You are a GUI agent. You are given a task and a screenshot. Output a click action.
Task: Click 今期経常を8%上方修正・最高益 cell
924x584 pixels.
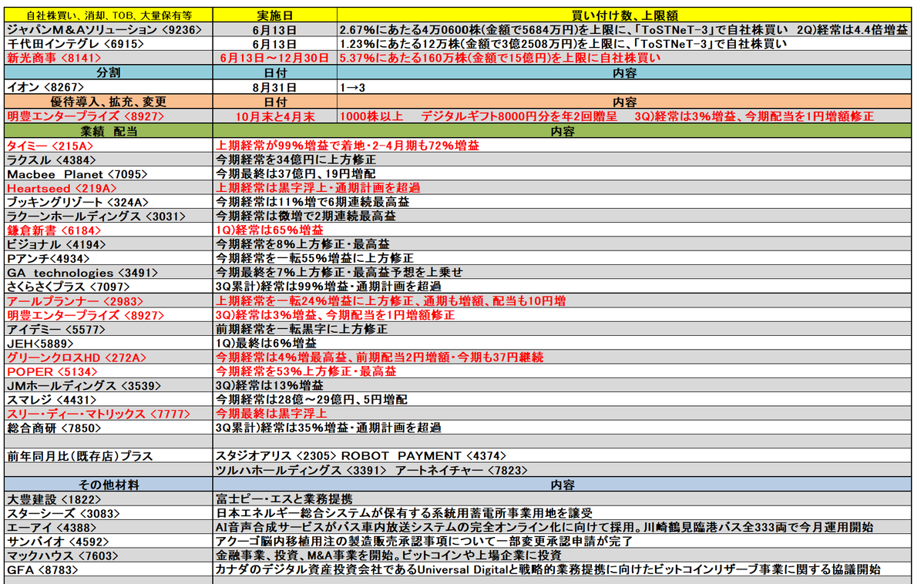(562, 244)
